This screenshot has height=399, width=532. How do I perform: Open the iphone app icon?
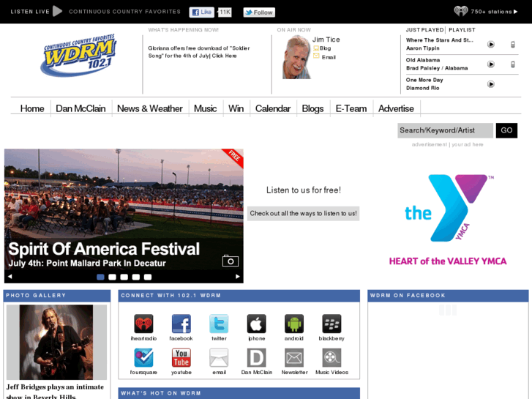(x=257, y=324)
